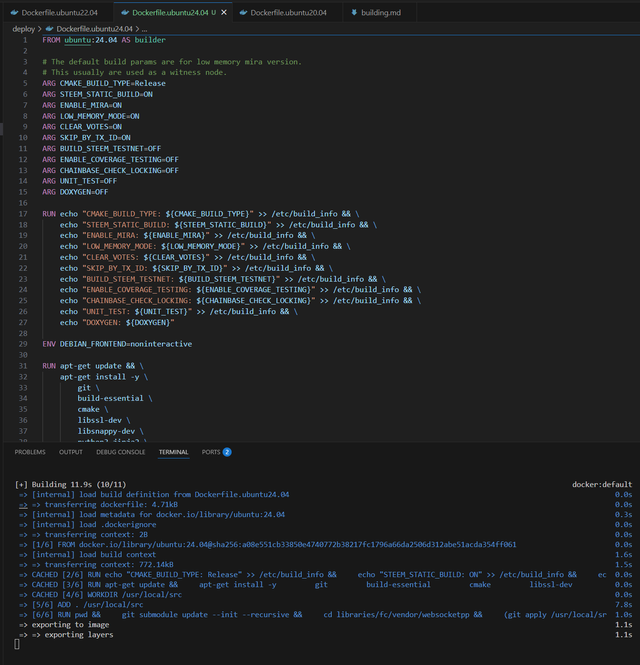Open the OUTPUT panel tab

coord(71,452)
